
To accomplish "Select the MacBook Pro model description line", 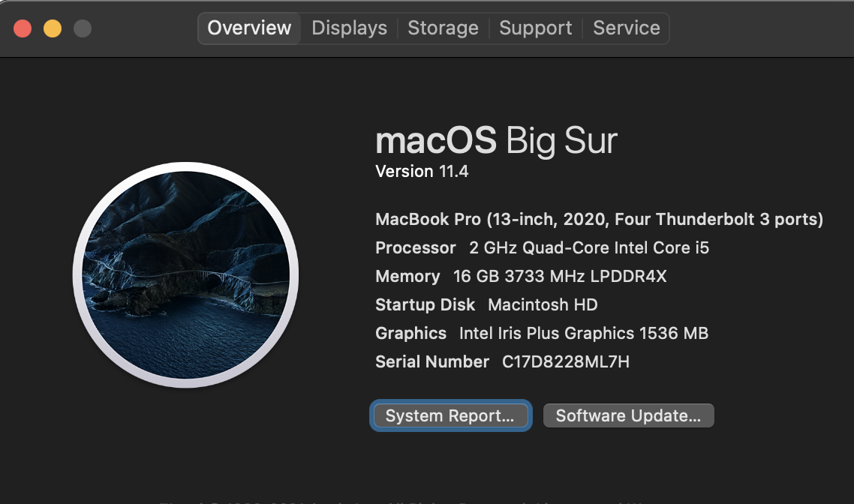I will tap(599, 219).
